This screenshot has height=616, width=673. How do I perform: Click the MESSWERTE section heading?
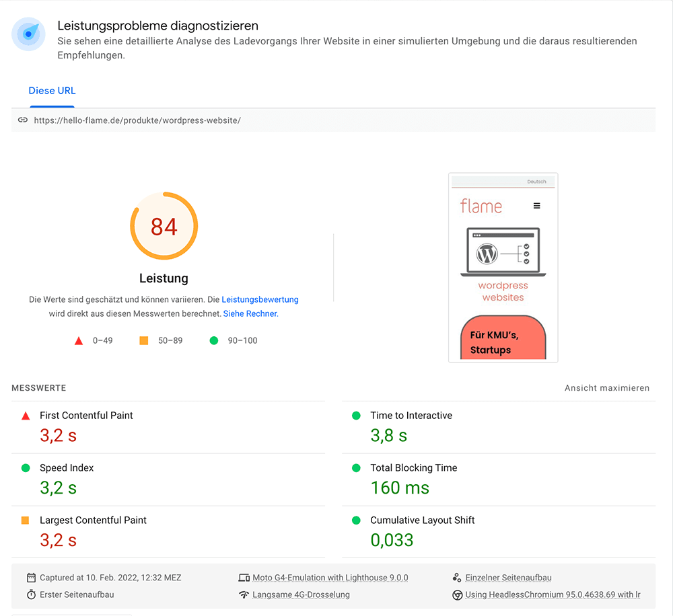(x=39, y=388)
